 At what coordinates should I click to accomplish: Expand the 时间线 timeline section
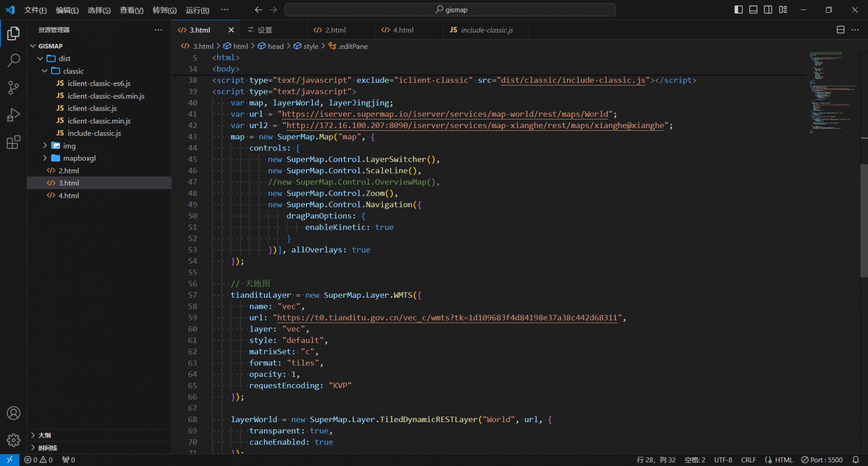tap(99, 448)
